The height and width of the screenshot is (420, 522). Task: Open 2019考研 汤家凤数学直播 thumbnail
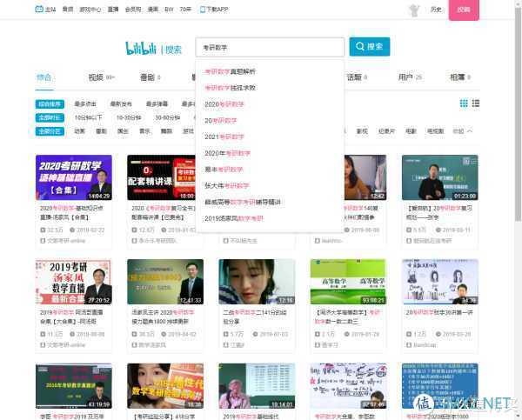point(74,282)
